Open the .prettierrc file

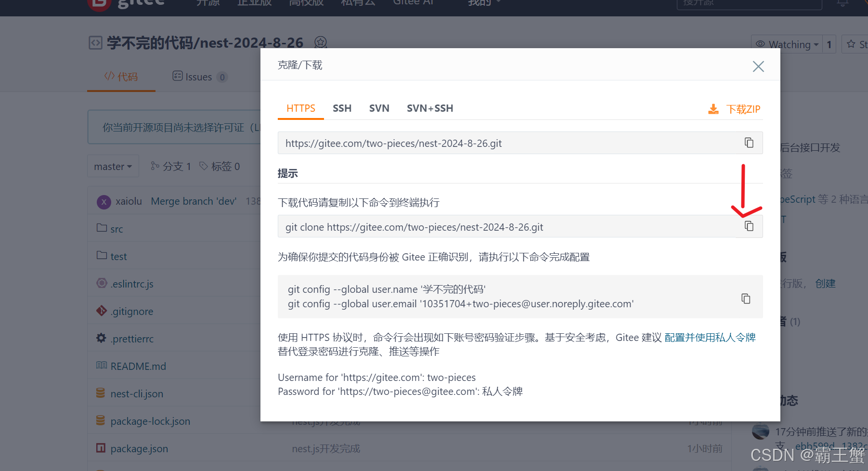tap(132, 339)
